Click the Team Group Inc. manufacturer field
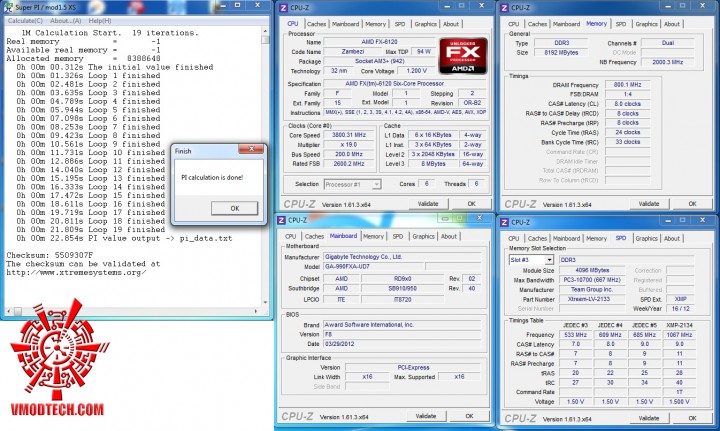This screenshot has height=431, width=720. point(592,290)
